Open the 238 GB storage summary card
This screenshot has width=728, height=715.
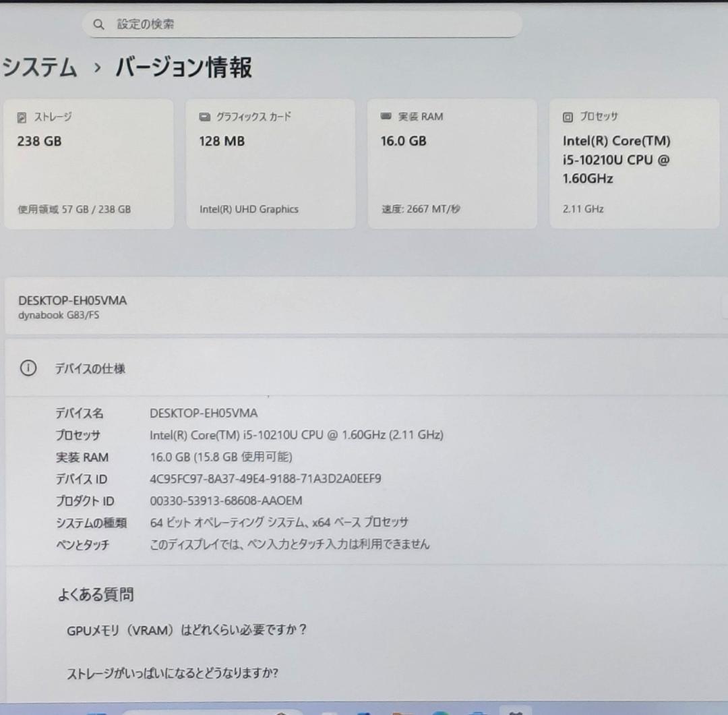coord(90,163)
